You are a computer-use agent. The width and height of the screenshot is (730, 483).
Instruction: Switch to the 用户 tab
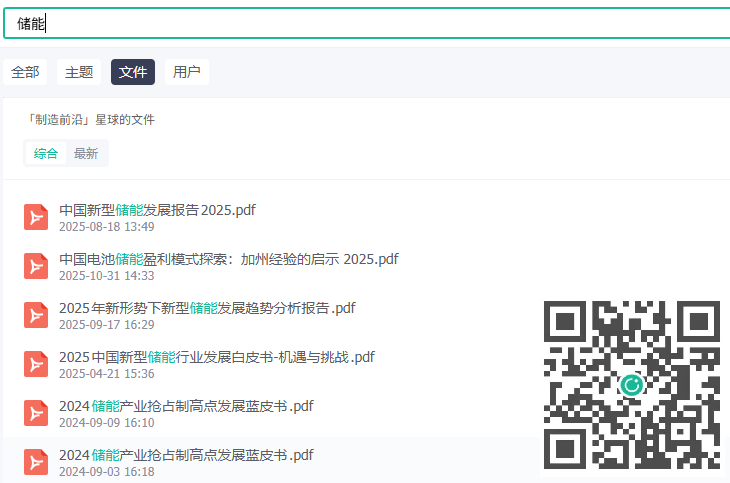187,72
